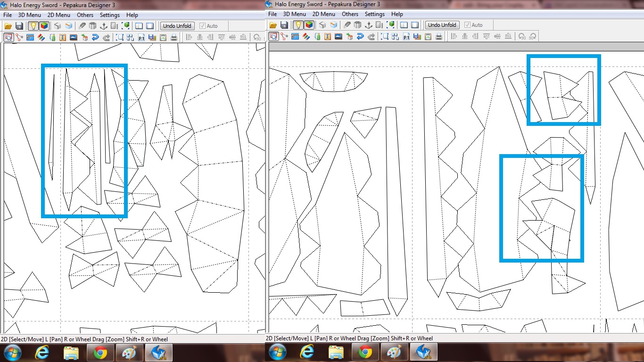Open Paint from the right taskbar
Image resolution: width=644 pixels, height=362 pixels.
pos(394,352)
